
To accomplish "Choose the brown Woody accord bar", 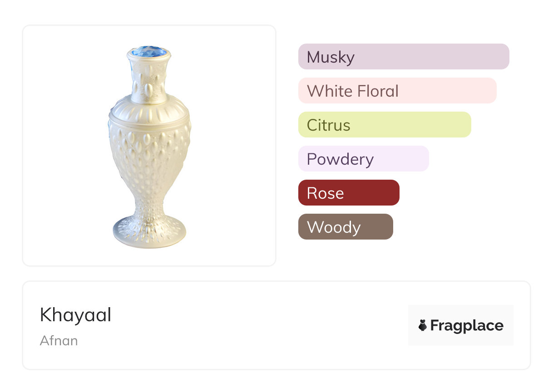I will (x=346, y=227).
